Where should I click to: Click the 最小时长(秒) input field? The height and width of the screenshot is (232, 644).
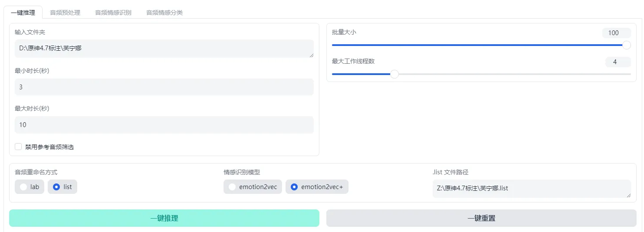[x=164, y=87]
